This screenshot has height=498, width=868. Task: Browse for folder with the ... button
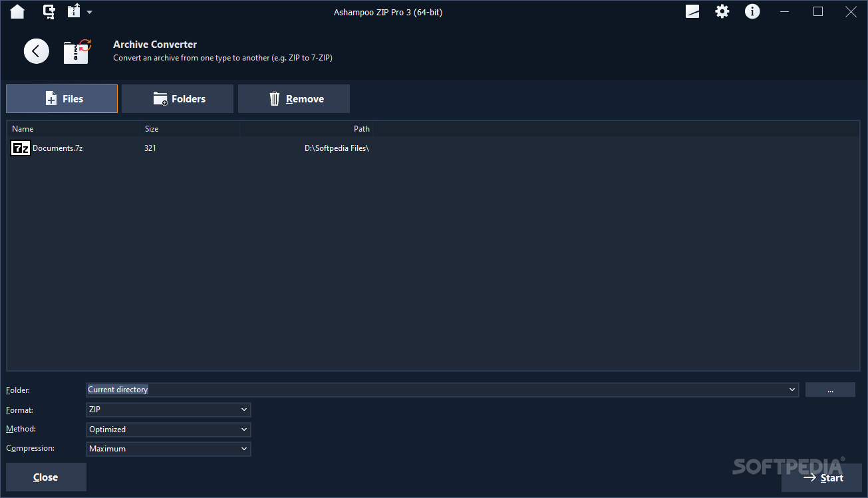click(830, 390)
